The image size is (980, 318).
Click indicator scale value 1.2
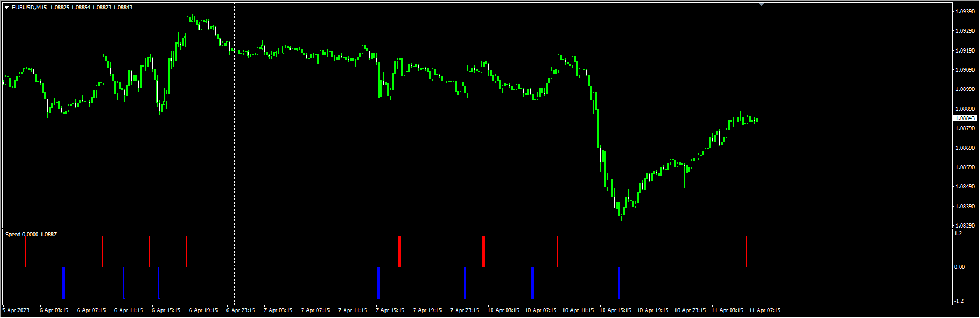pos(958,233)
